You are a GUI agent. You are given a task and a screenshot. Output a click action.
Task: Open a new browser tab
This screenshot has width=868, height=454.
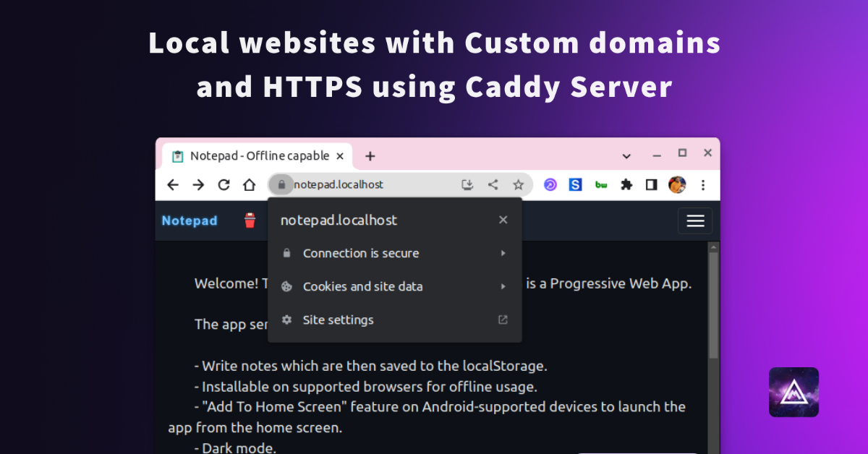(x=370, y=155)
